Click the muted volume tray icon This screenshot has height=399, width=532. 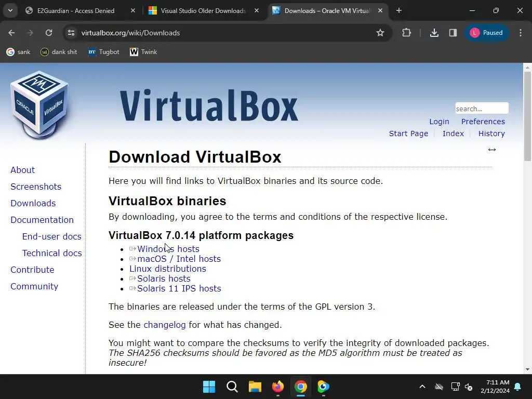469,387
